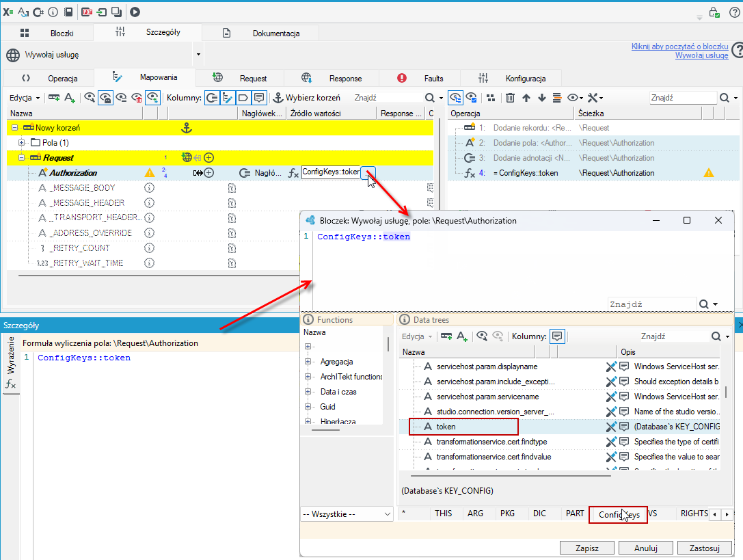
Task: Switch to the Dokumentacja tab
Action: (x=260, y=34)
